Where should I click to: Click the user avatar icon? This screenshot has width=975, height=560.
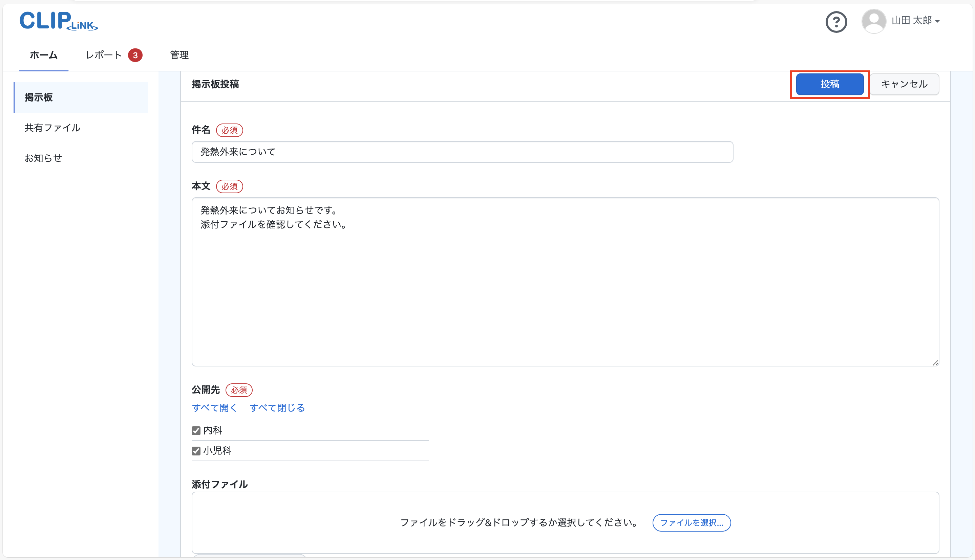(x=873, y=21)
